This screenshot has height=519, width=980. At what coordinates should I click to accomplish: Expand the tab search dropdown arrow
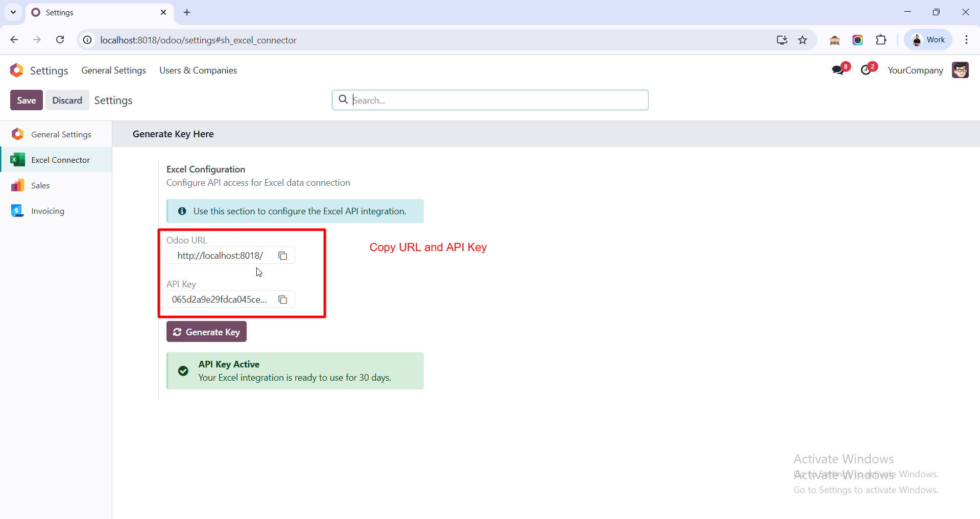pyautogui.click(x=13, y=12)
